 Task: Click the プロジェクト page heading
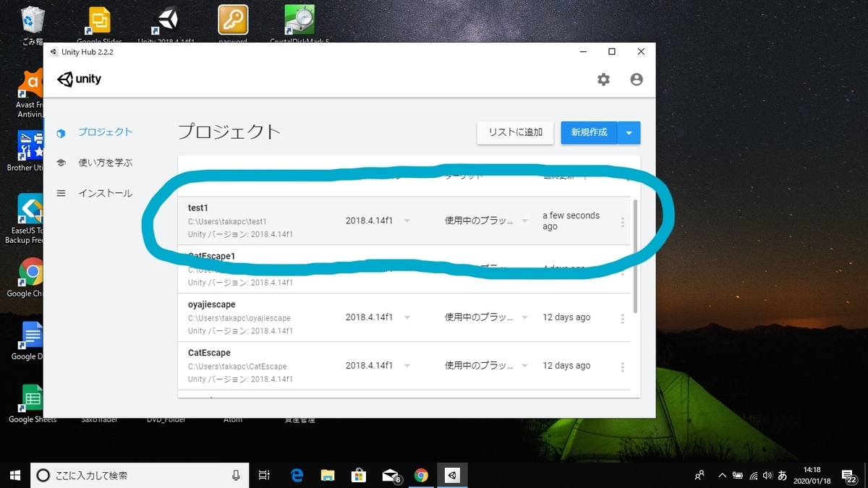coord(229,132)
